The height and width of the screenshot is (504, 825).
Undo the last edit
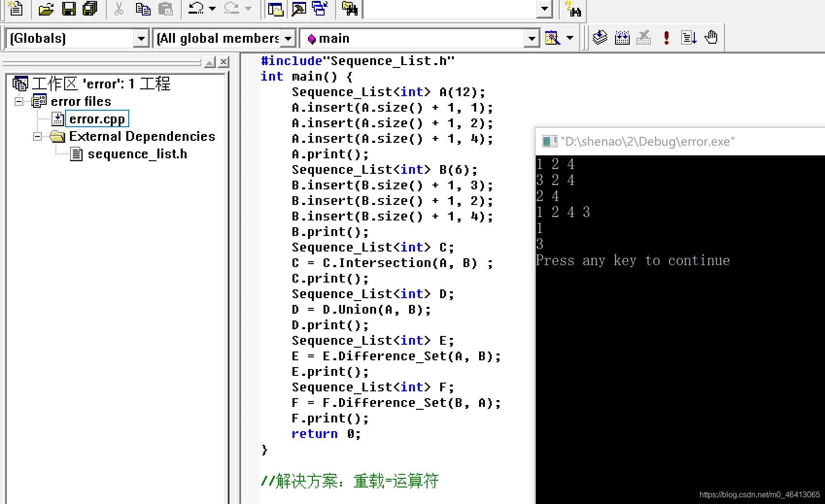pos(196,8)
